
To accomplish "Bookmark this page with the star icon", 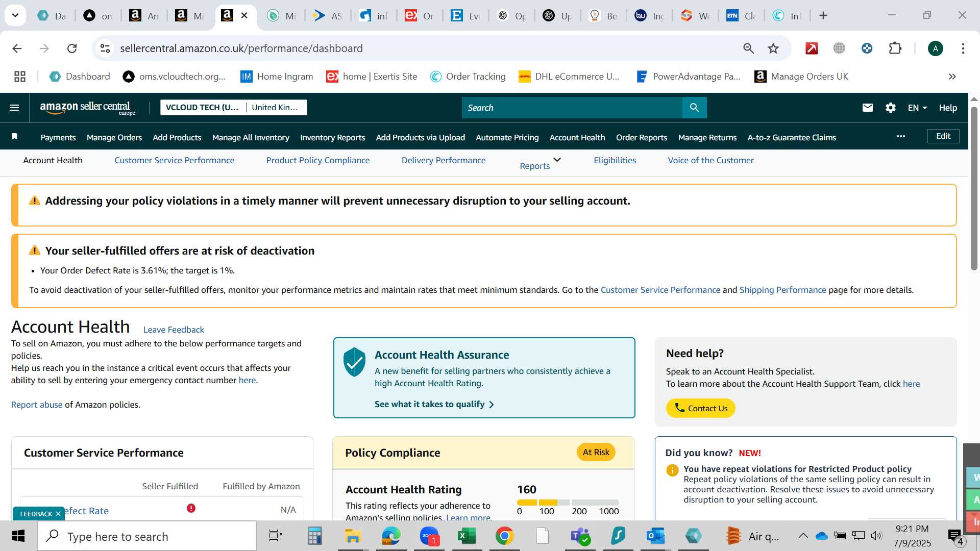I will 773,48.
